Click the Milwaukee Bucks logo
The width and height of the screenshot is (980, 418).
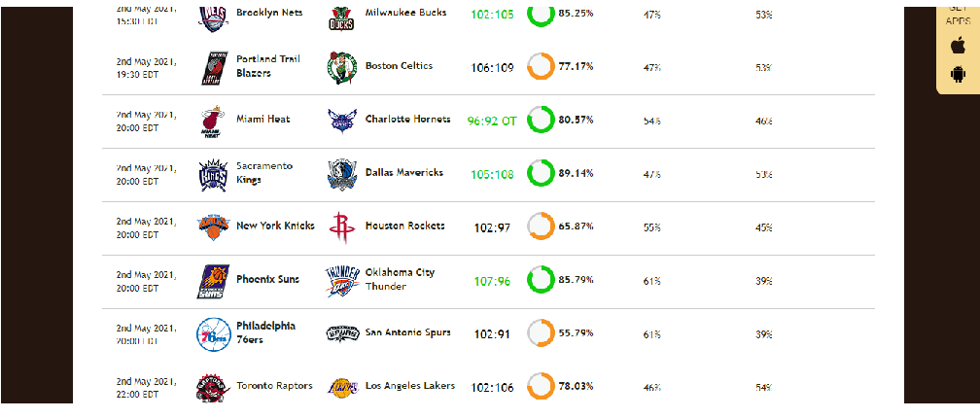[341, 18]
